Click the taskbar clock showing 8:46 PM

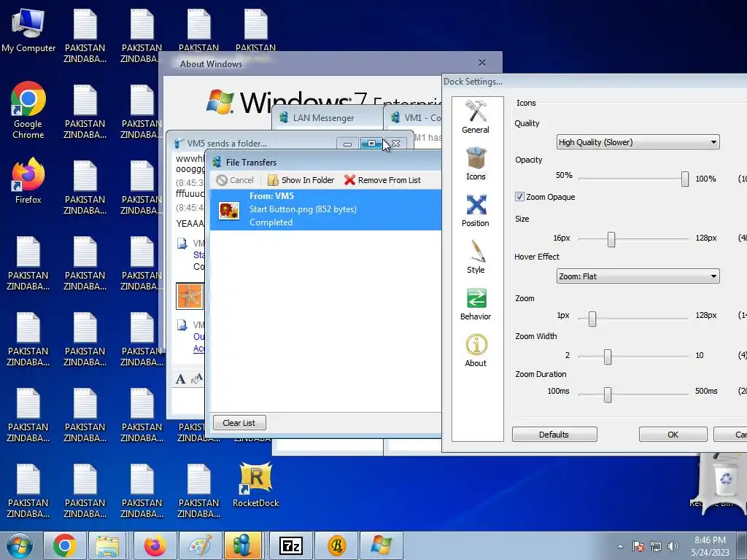pos(710,546)
